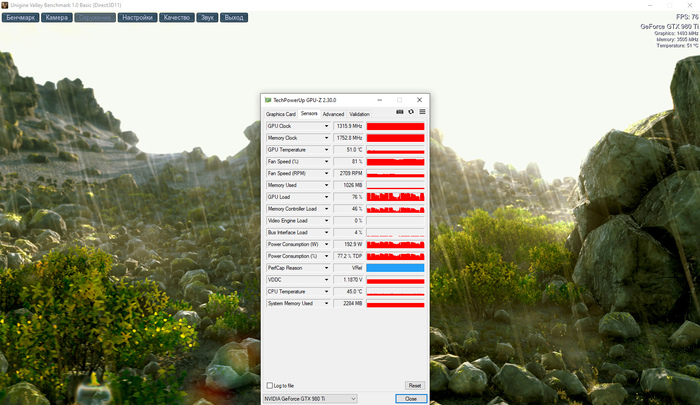Image resolution: width=700 pixels, height=405 pixels.
Task: Open the Камера menu in Valley
Action: pyautogui.click(x=57, y=17)
